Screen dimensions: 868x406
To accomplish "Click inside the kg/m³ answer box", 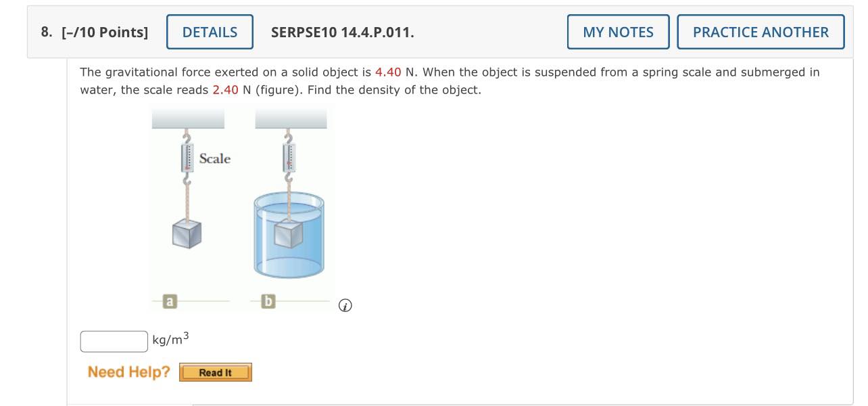I will 114,341.
